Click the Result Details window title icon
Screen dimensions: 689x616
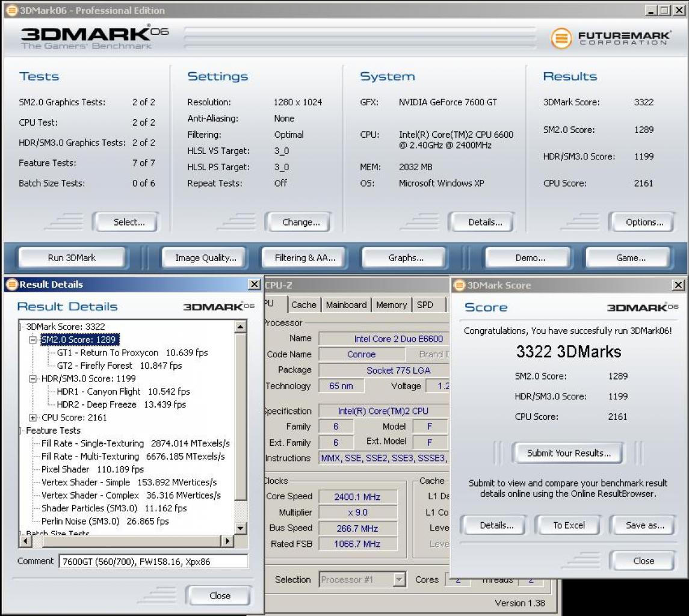coord(12,285)
